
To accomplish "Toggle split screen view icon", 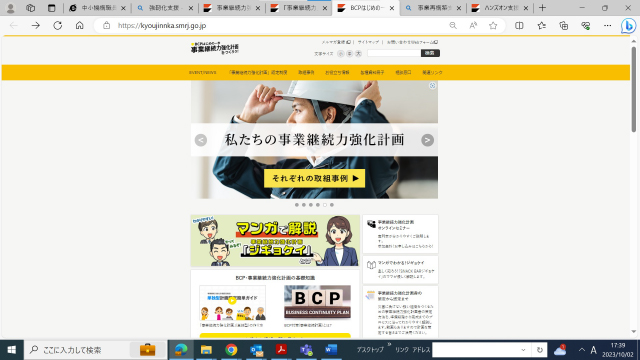I will click(x=519, y=25).
